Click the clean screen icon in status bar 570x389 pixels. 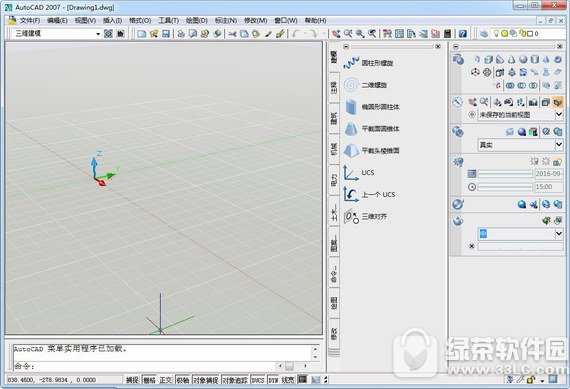pyautogui.click(x=553, y=379)
